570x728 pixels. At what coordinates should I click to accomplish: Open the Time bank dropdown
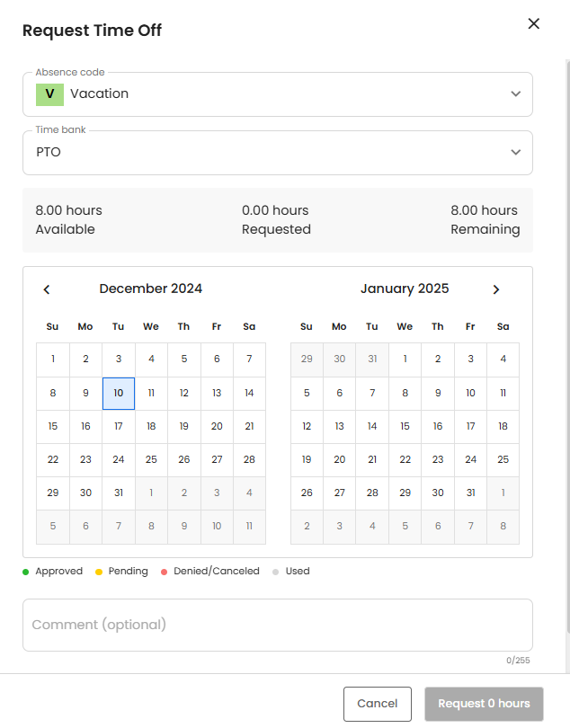[515, 153]
